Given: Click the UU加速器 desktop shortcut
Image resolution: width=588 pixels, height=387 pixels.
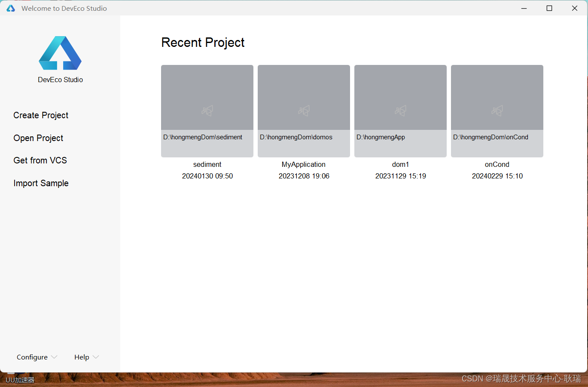Looking at the screenshot, I should 20,380.
